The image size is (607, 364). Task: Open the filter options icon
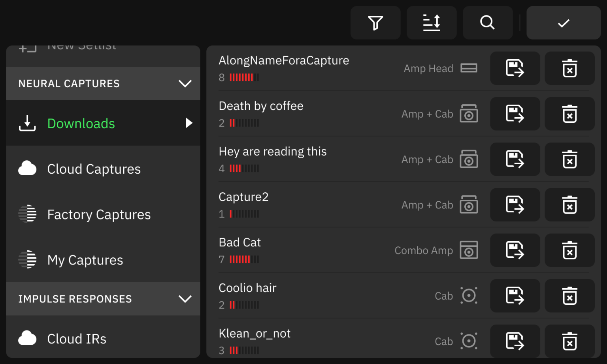pyautogui.click(x=375, y=23)
